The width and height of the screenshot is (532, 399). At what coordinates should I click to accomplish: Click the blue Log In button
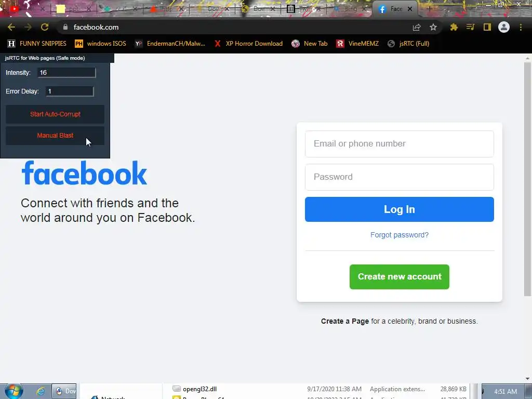click(400, 209)
